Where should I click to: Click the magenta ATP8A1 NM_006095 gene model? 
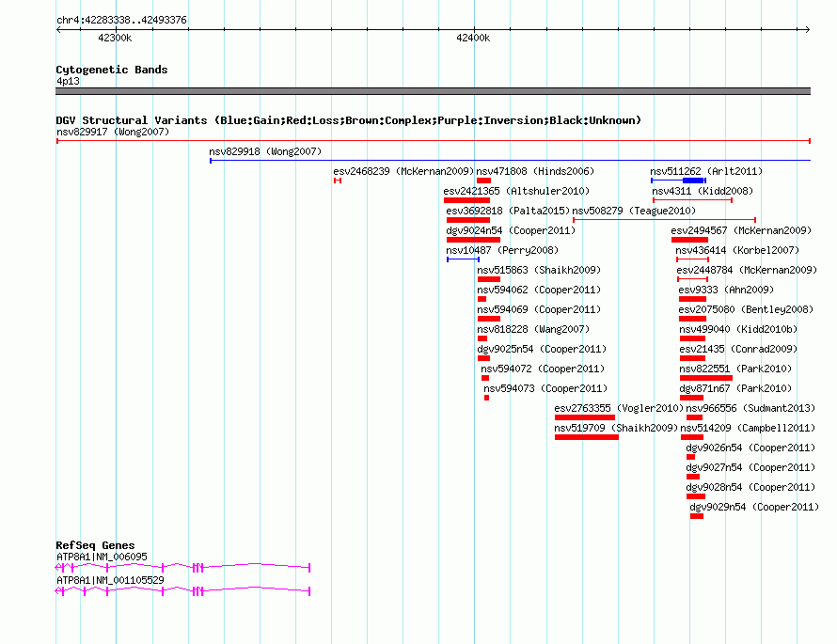(182, 568)
